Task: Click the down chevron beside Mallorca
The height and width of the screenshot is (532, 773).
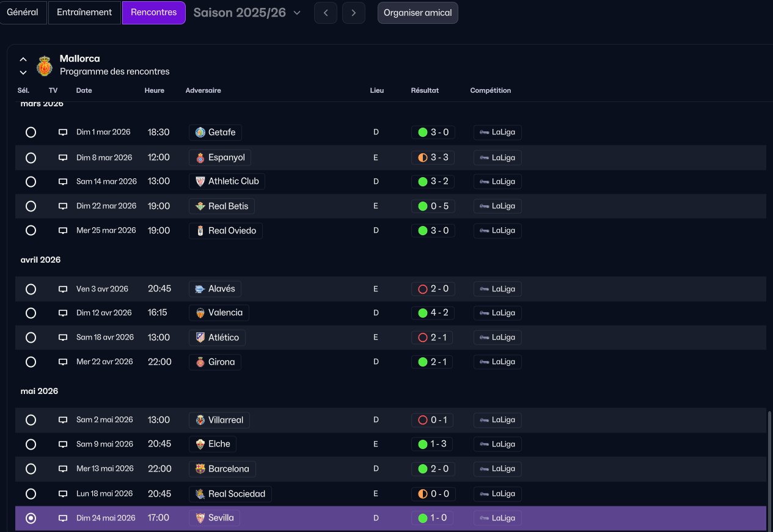Action: 23,72
